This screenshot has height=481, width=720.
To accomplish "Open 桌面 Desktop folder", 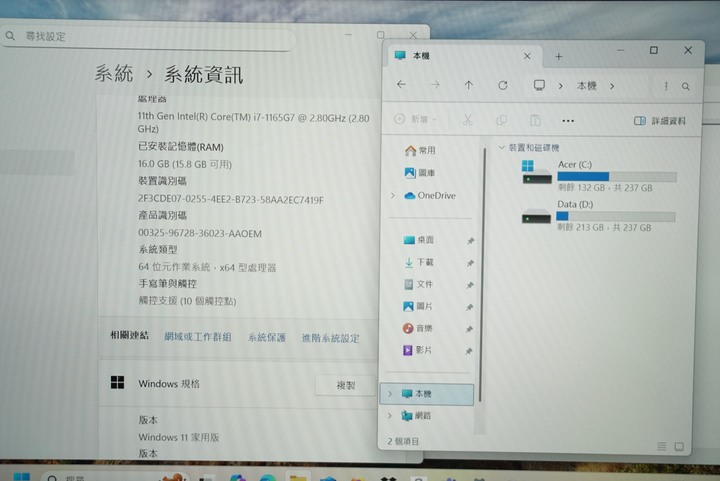I will pyautogui.click(x=418, y=240).
